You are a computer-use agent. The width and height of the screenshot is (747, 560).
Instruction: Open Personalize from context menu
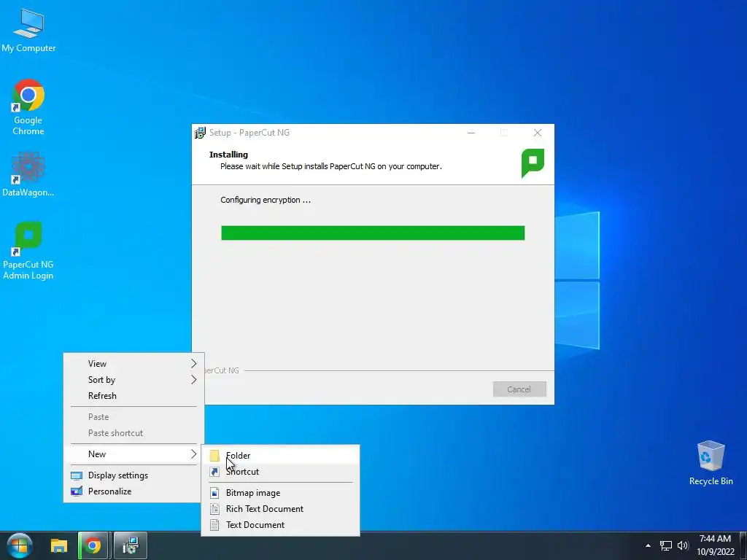(134, 492)
